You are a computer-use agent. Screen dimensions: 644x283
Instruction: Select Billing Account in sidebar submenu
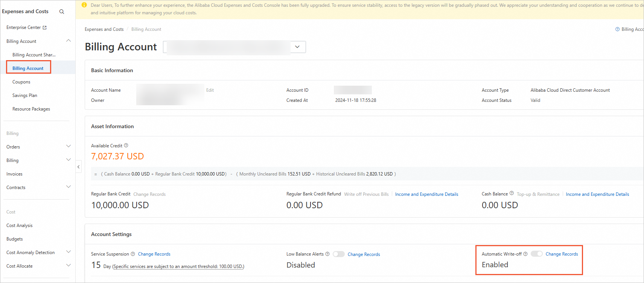28,68
